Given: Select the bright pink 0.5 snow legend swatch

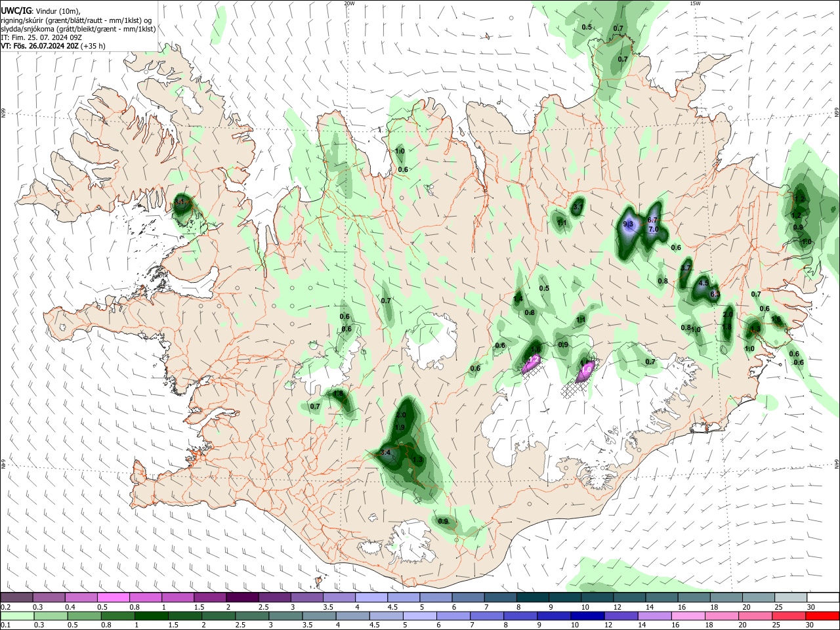Looking at the screenshot, I should (113, 597).
